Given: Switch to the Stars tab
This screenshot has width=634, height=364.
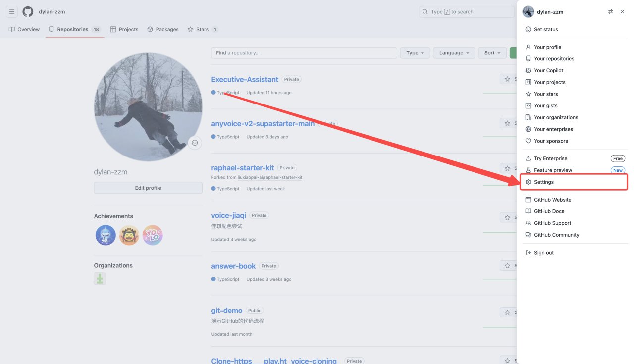Looking at the screenshot, I should (203, 29).
